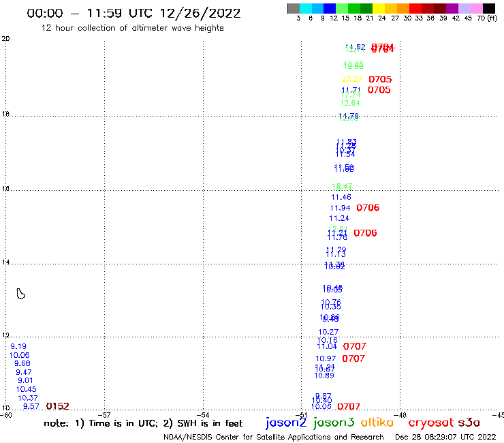Click the -57 longitude axis label
Viewport: 504px width, 443px height.
tap(104, 415)
